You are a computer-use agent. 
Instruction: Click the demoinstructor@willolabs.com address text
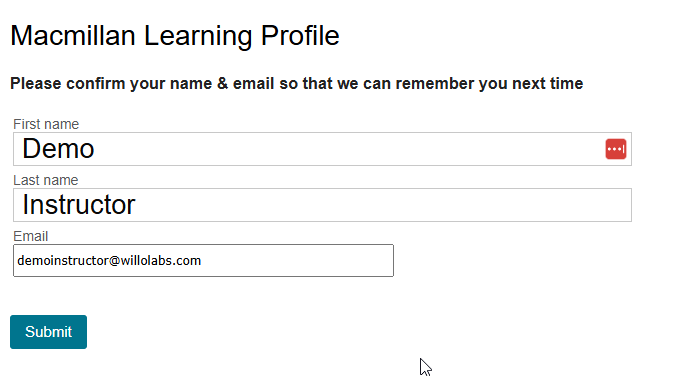[x=109, y=261]
